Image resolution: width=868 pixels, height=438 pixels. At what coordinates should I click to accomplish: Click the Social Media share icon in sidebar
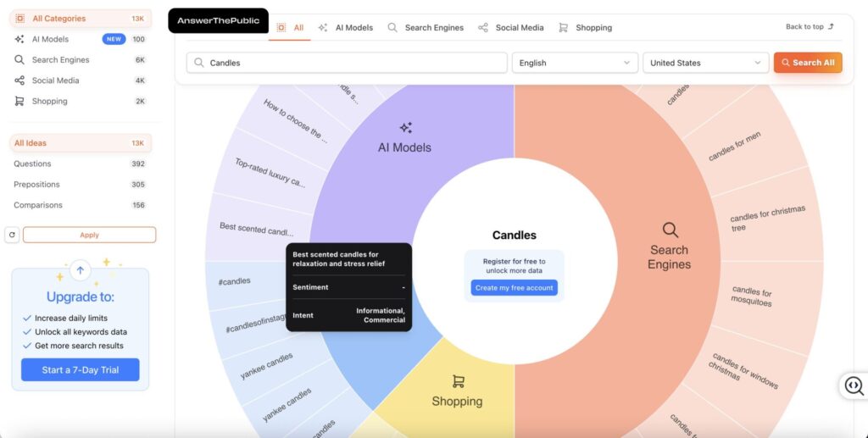[19, 80]
